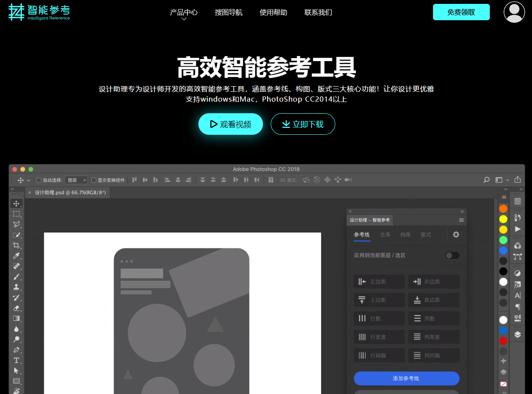Open the Paths panel icon

tap(517, 257)
